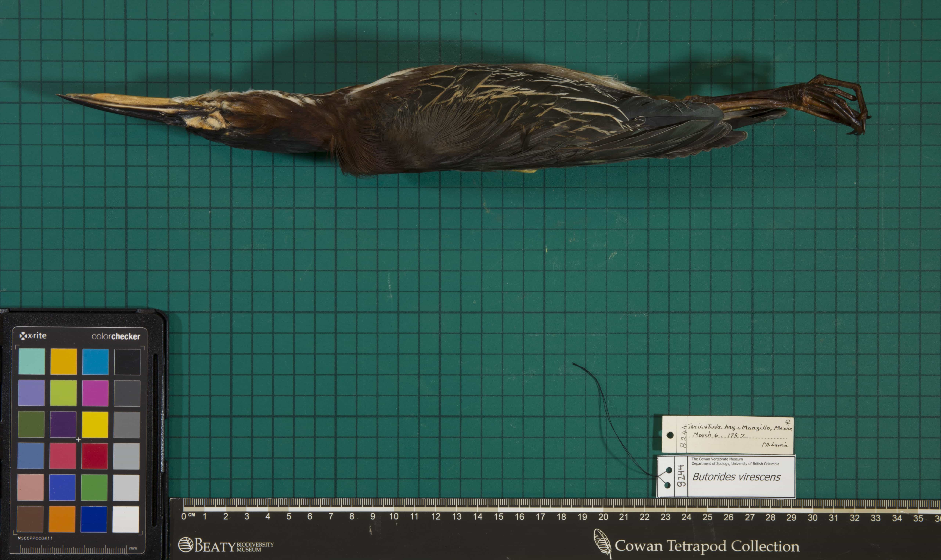Select the magenta swatch on the colorchecker

pyautogui.click(x=95, y=393)
